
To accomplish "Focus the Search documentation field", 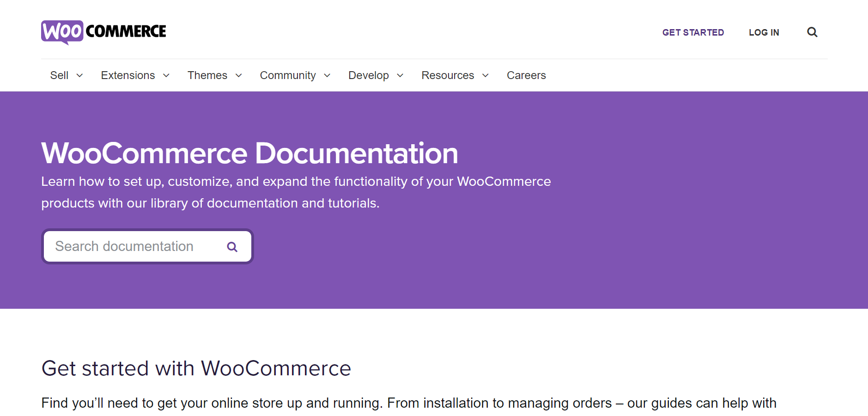I will pyautogui.click(x=147, y=246).
